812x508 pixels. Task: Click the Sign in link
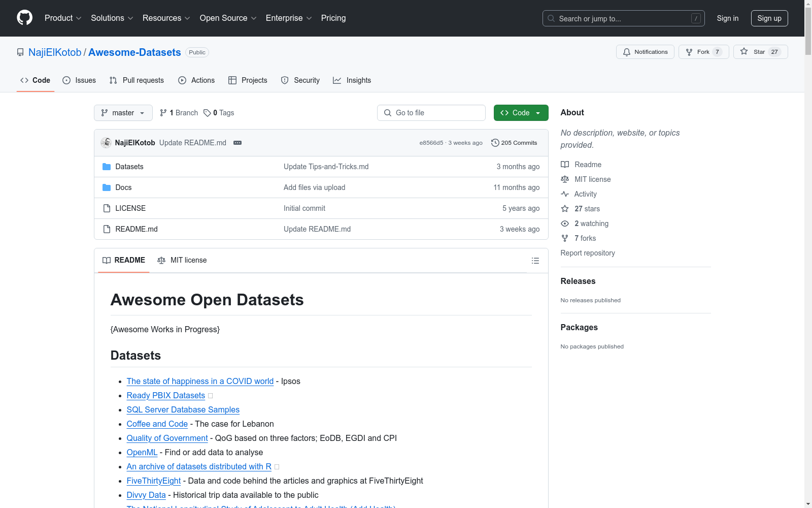point(728,18)
